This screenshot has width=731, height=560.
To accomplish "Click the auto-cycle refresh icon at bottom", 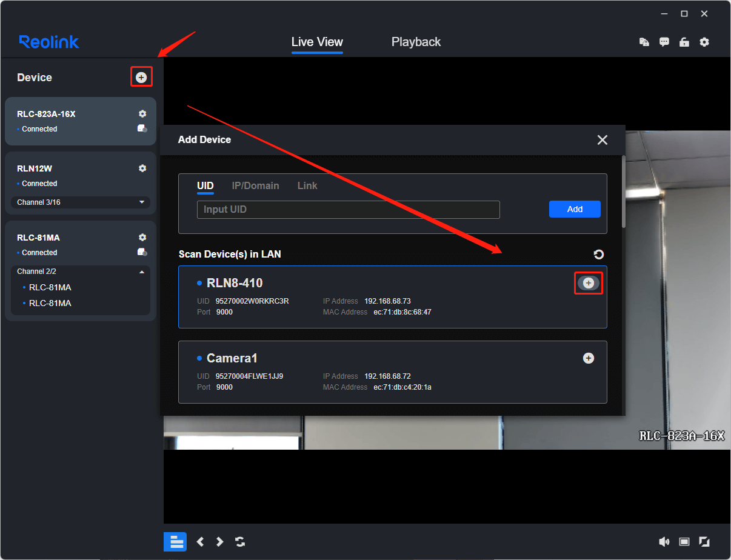I will point(240,542).
